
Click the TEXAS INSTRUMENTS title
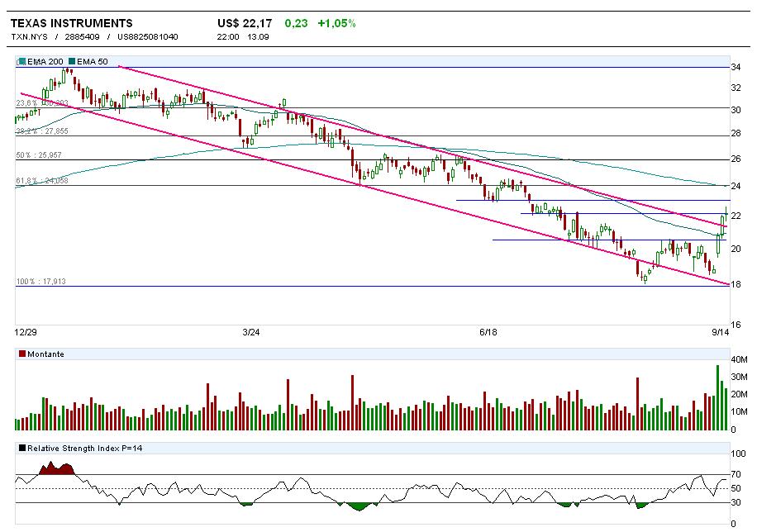point(71,23)
